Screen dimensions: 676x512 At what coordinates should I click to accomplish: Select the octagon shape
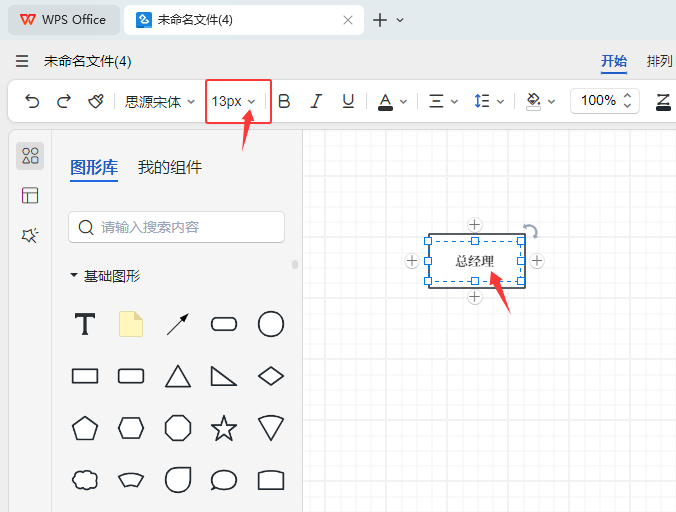pyautogui.click(x=178, y=428)
